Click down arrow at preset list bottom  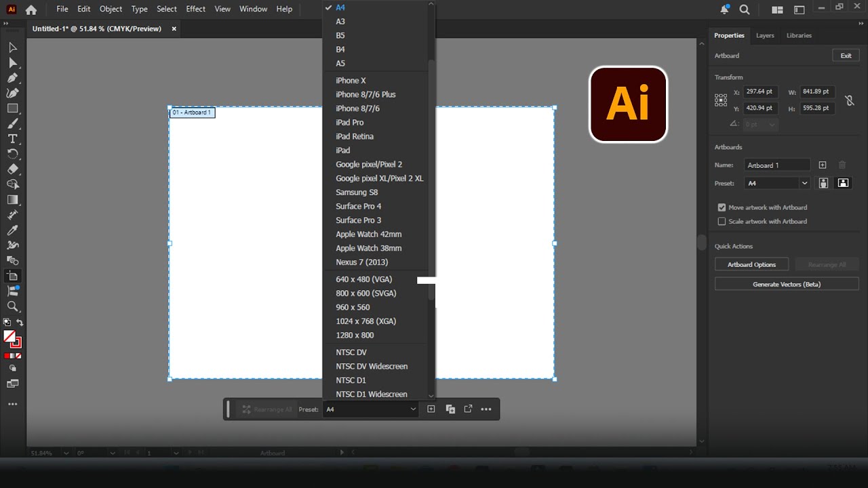(x=431, y=395)
